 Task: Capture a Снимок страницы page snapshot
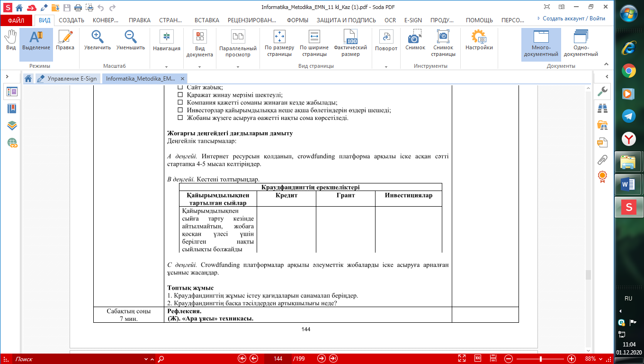(443, 43)
